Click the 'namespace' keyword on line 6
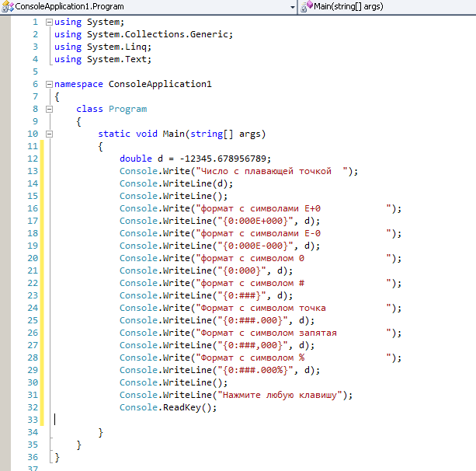This screenshot has width=476, height=471. point(78,85)
